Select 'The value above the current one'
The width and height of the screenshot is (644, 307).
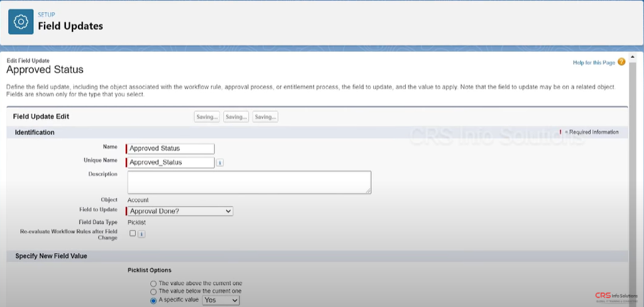(x=154, y=284)
